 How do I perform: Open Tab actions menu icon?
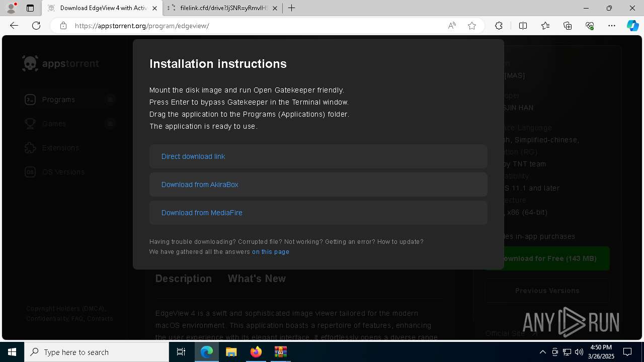click(x=30, y=8)
